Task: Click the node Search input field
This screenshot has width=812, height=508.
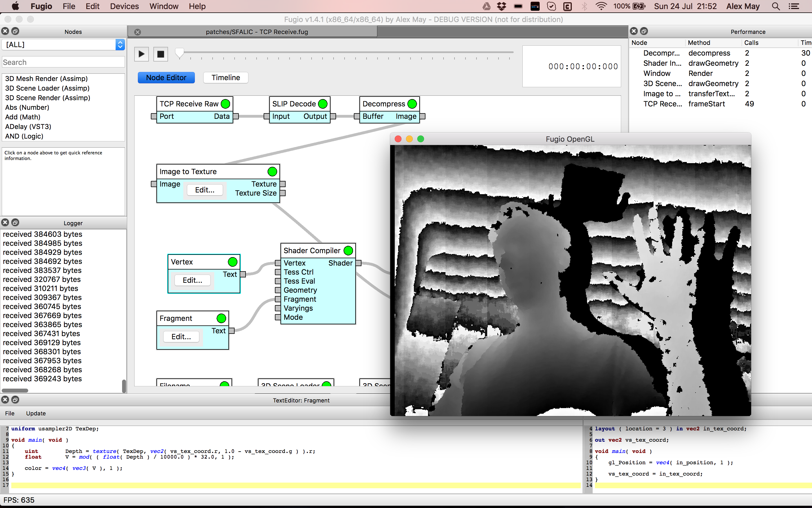Action: 63,62
